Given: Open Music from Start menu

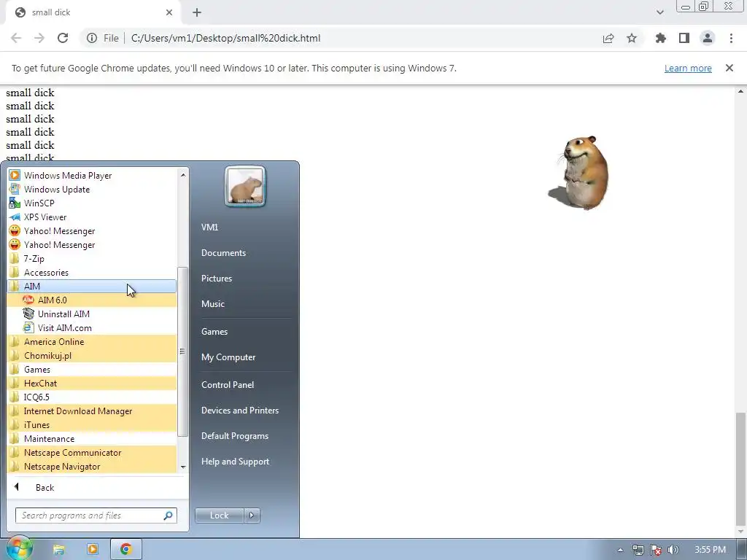Looking at the screenshot, I should click(x=212, y=304).
